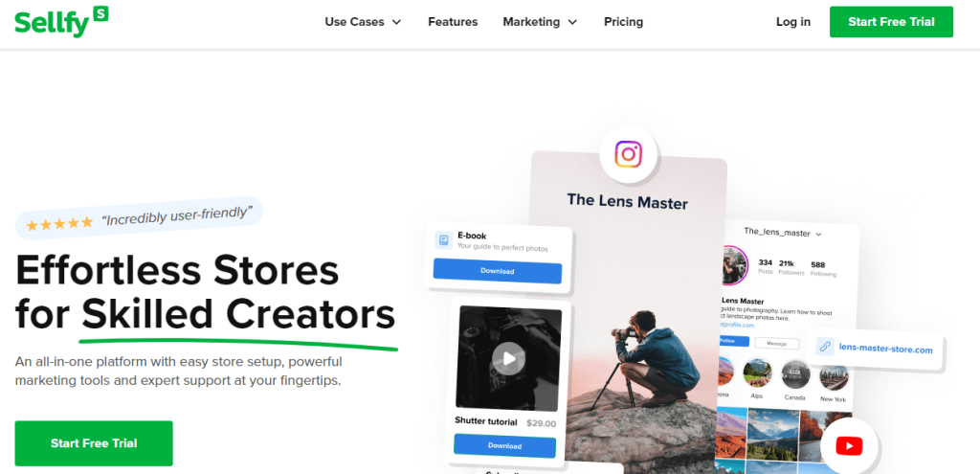The image size is (980, 474).
Task: Click the link chain icon beside lens-master-store.com
Action: coord(825,347)
